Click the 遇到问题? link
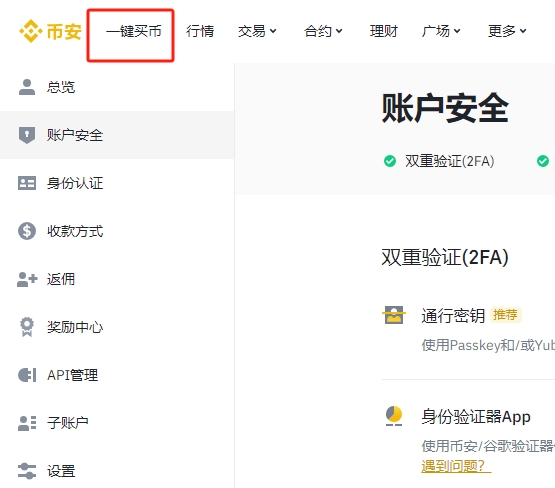Screen dimensions: 555x488 (x=456, y=466)
